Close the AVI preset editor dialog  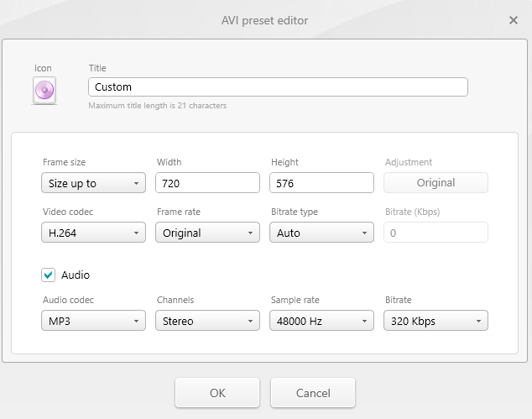click(514, 20)
